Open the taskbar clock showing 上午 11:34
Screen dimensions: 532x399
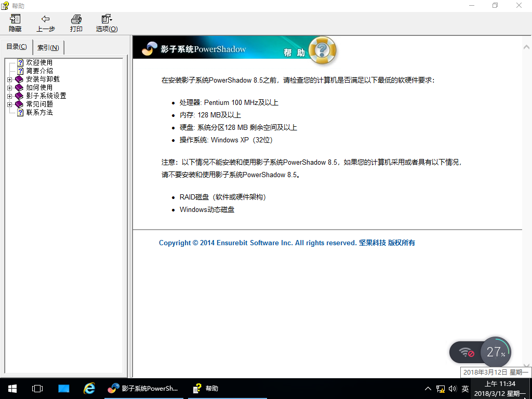[500, 389]
